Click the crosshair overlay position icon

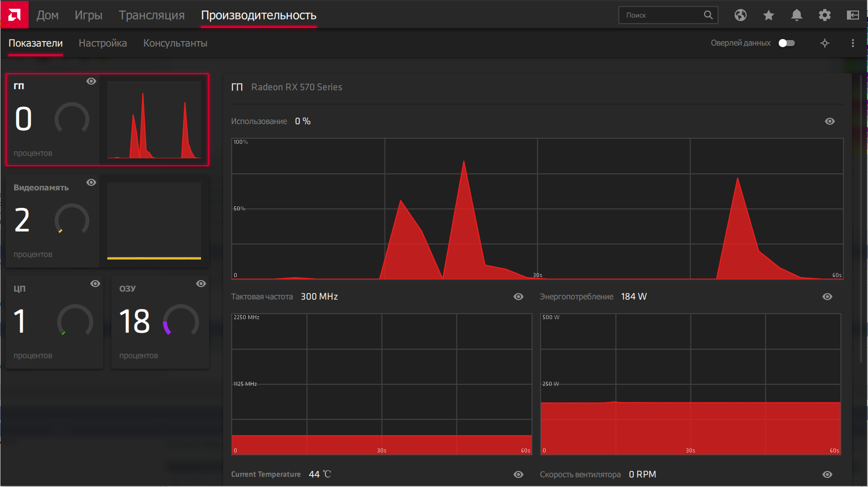[825, 43]
